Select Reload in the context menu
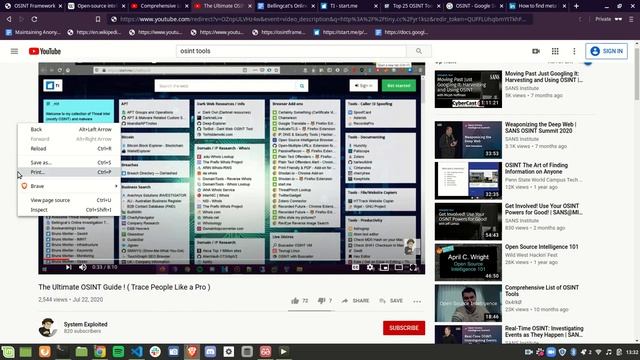 pos(69,149)
